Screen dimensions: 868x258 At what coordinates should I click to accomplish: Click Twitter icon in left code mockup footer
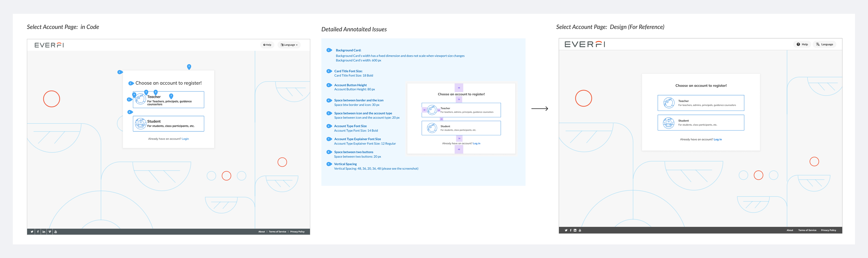32,232
